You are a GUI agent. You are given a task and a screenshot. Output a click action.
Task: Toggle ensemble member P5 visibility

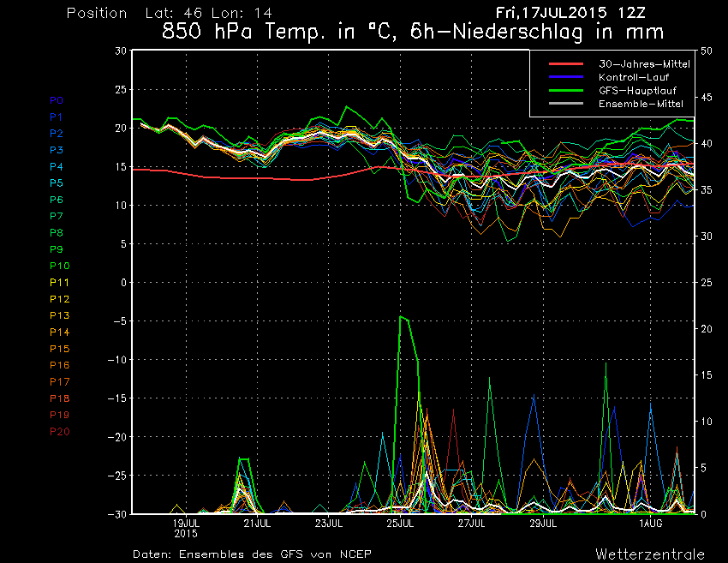(56, 183)
